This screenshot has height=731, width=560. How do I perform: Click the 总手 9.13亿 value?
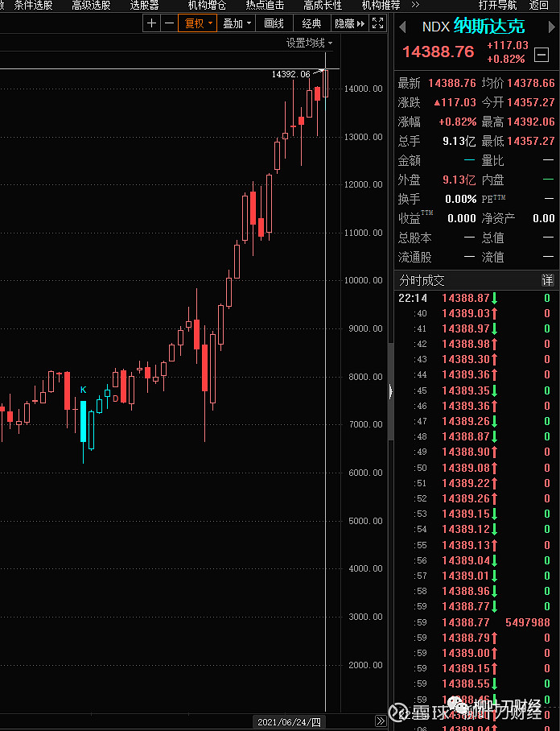[x=459, y=141]
